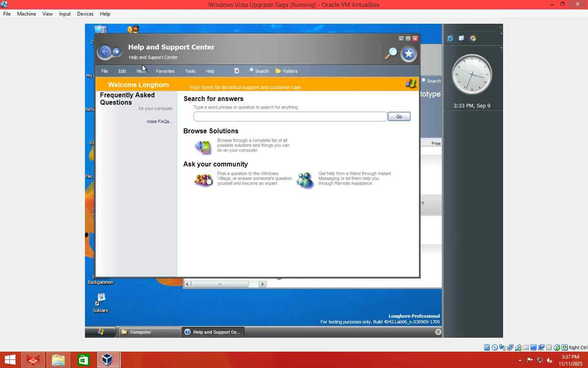Switch to Computer taskbar button
Image resolution: width=588 pixels, height=368 pixels.
click(x=149, y=332)
